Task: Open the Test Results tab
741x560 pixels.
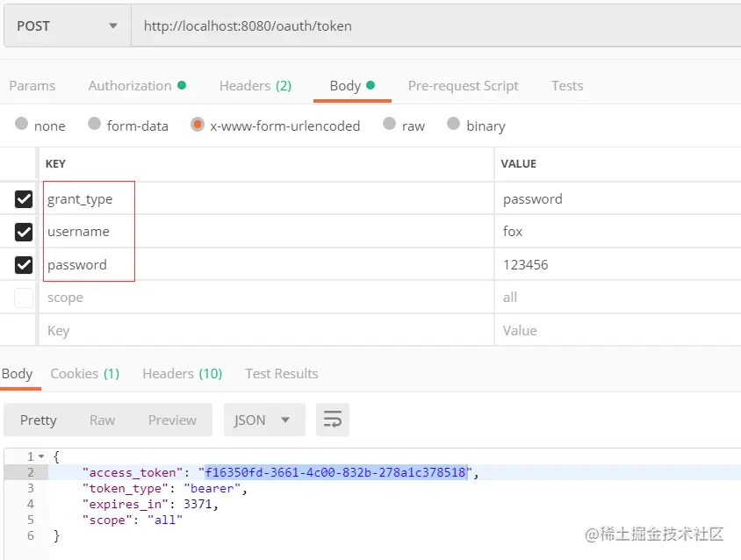Action: pyautogui.click(x=282, y=374)
